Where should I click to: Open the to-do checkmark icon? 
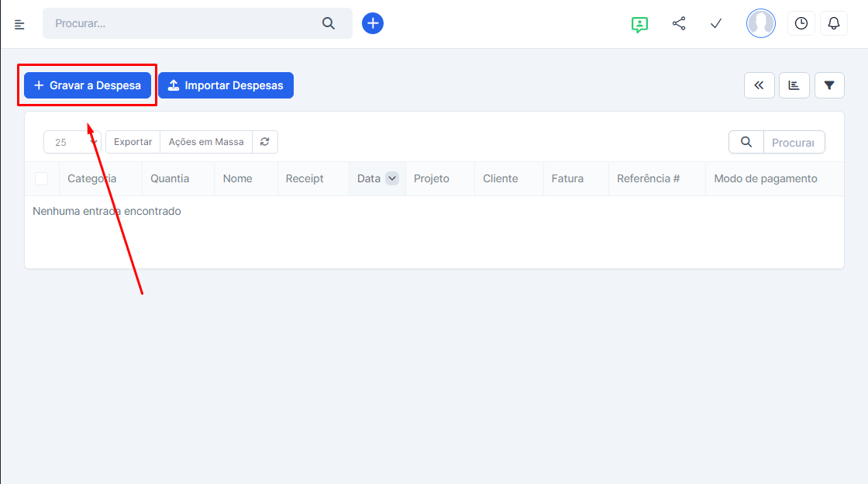[x=716, y=23]
